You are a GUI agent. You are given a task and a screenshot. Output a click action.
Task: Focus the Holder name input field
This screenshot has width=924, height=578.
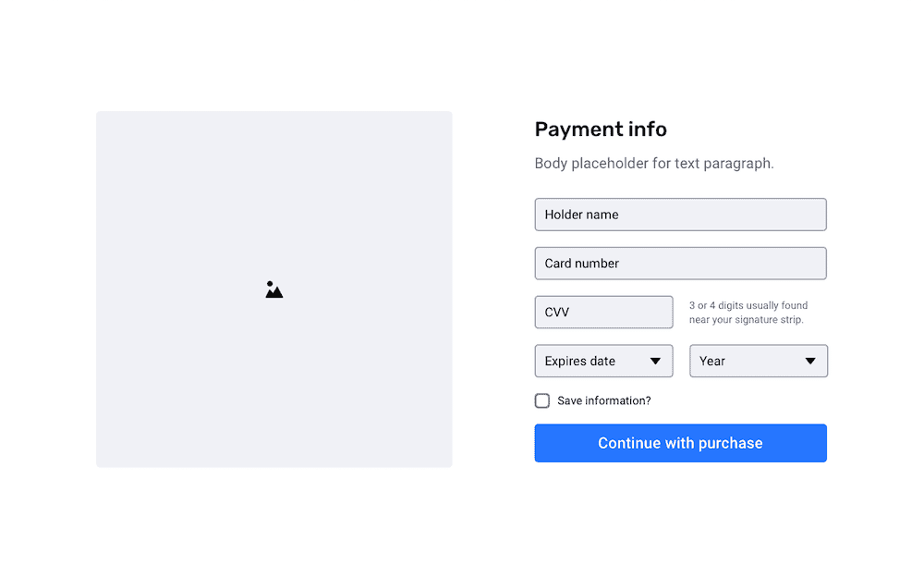tap(681, 215)
